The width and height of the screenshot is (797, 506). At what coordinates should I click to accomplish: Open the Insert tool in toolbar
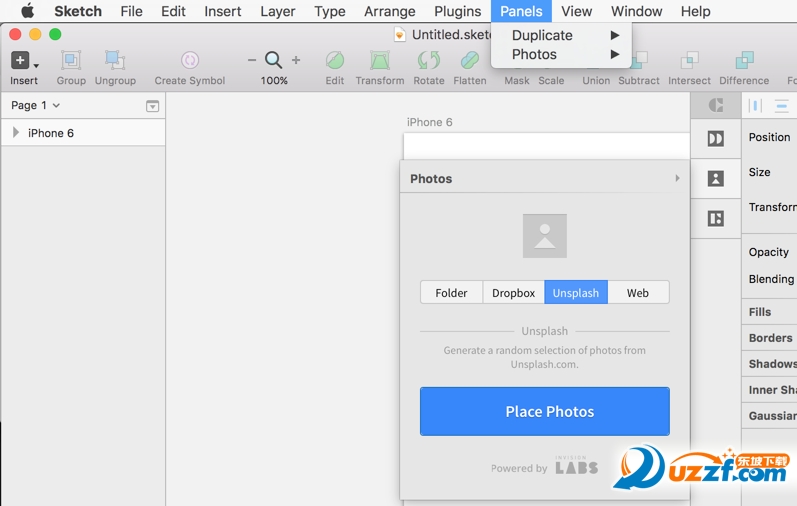point(20,60)
